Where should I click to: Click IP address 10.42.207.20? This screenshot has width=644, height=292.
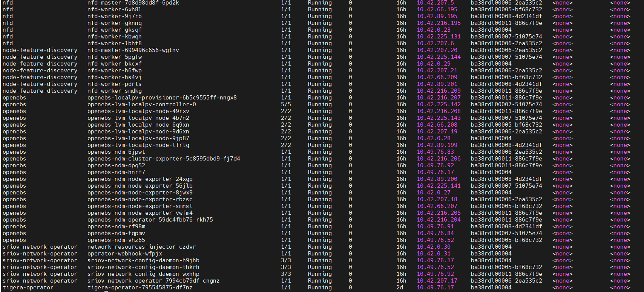tap(437, 50)
